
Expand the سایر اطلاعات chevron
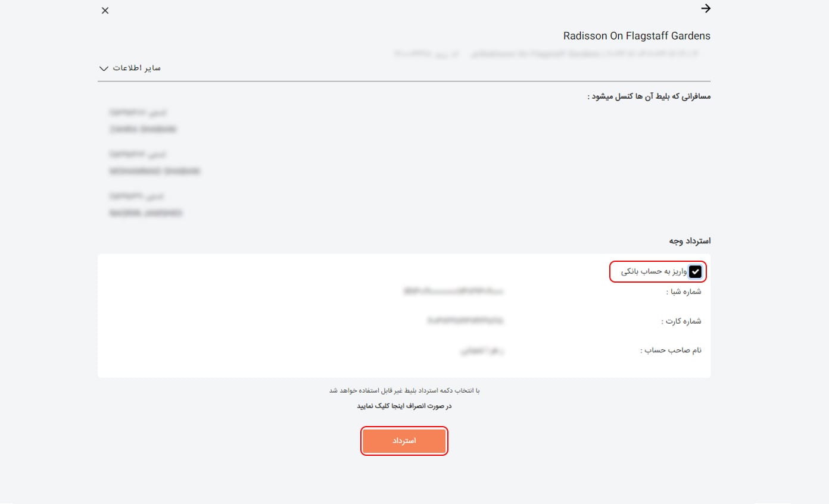pyautogui.click(x=104, y=68)
